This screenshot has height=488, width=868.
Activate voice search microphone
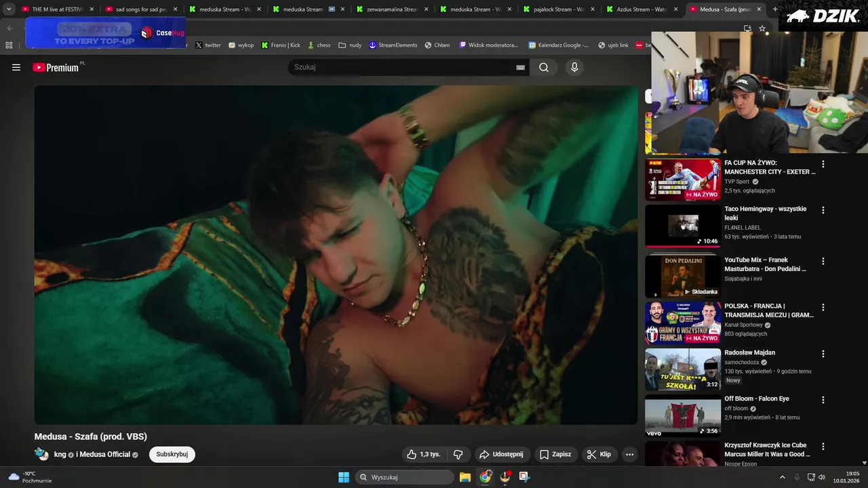coord(574,67)
